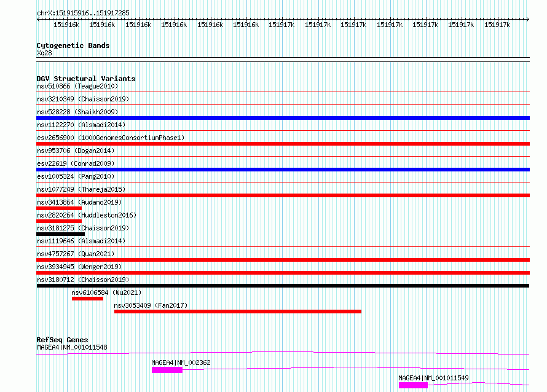The width and height of the screenshot is (547, 392).
Task: Open nsv4757267 (Quan2021) variant
Action: (x=76, y=254)
